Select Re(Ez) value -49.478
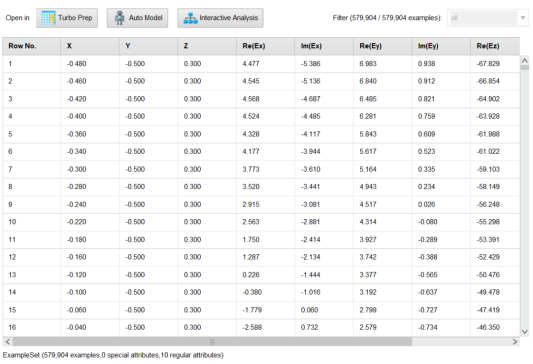Viewport: 533px width, 364px height. click(x=488, y=292)
